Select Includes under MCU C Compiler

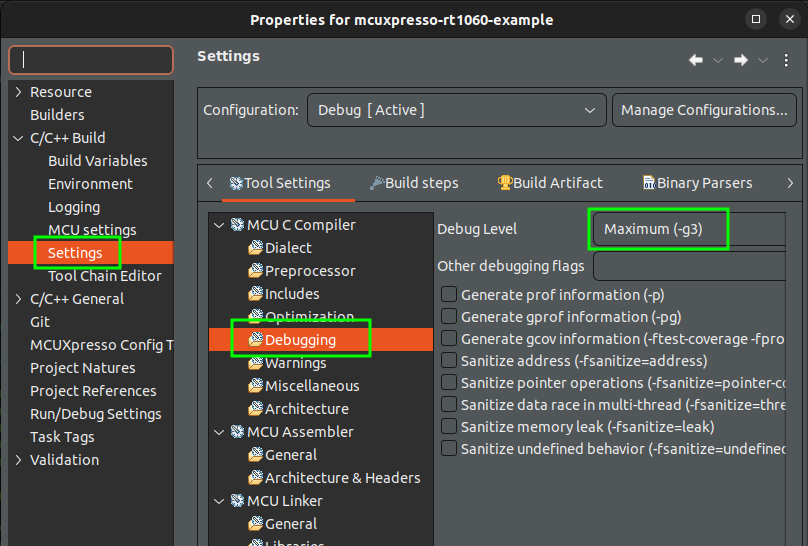tap(292, 294)
